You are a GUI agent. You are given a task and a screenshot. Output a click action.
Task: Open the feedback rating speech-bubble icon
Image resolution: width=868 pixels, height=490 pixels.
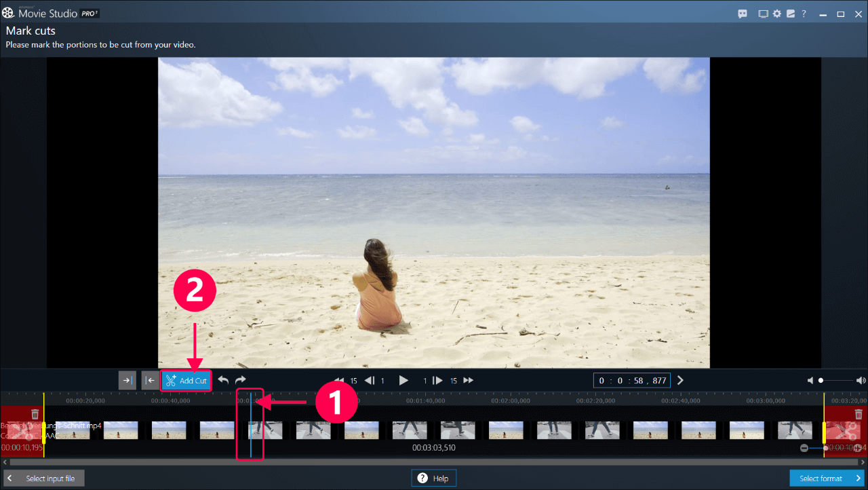743,14
